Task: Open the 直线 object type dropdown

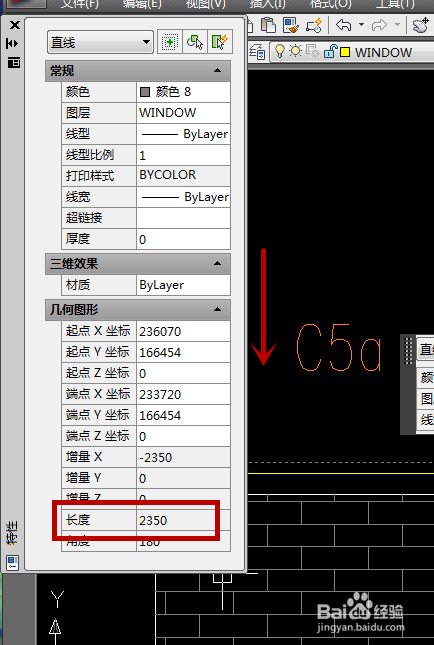Action: pyautogui.click(x=100, y=42)
